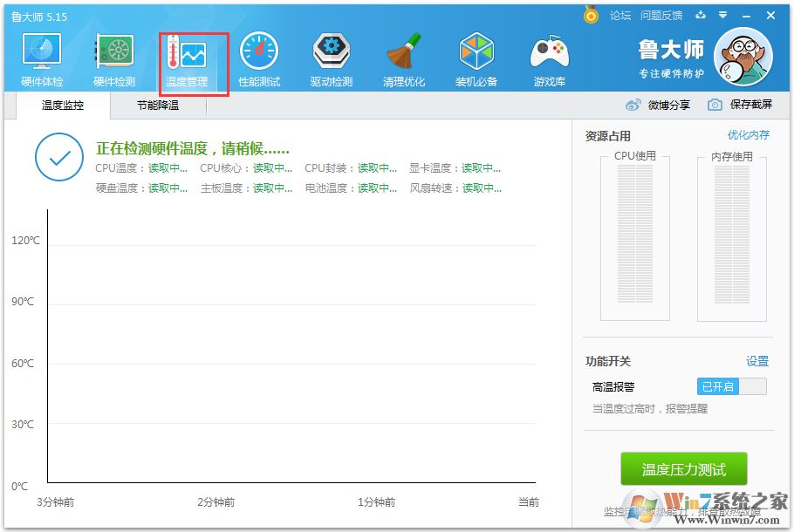Open 清理优化 cleanup broom icon
Viewport: 794px width, 532px height.
404,59
